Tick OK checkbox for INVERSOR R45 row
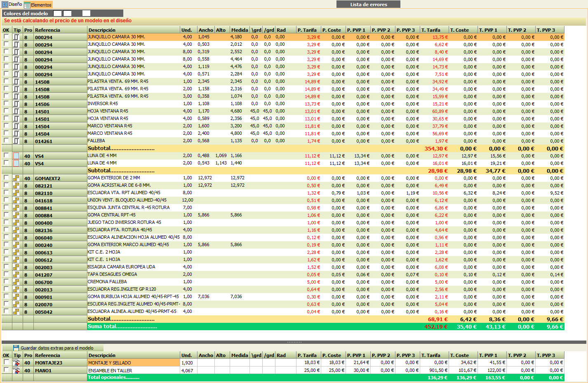Screen dimensions: 588x383 [6, 103]
